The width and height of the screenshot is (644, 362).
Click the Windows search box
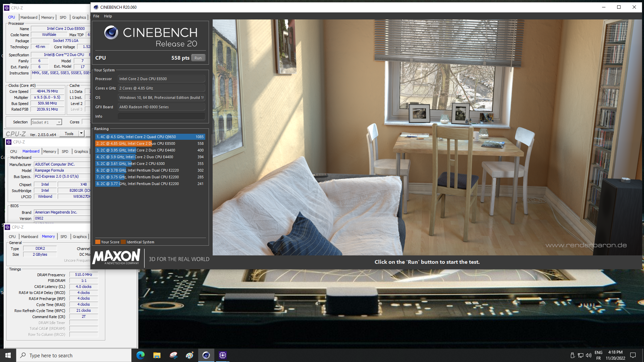coord(74,355)
